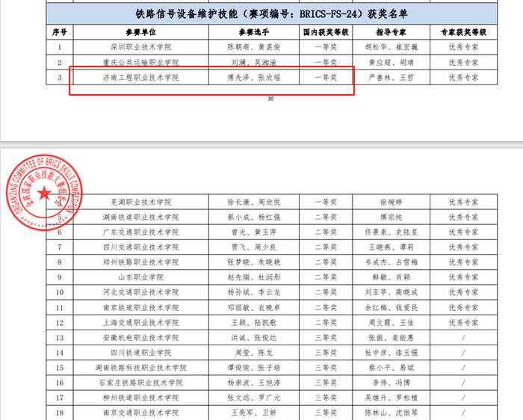Select the cell 谭俊俊、张子培
Screen dimensions: 523x420
click(254, 368)
